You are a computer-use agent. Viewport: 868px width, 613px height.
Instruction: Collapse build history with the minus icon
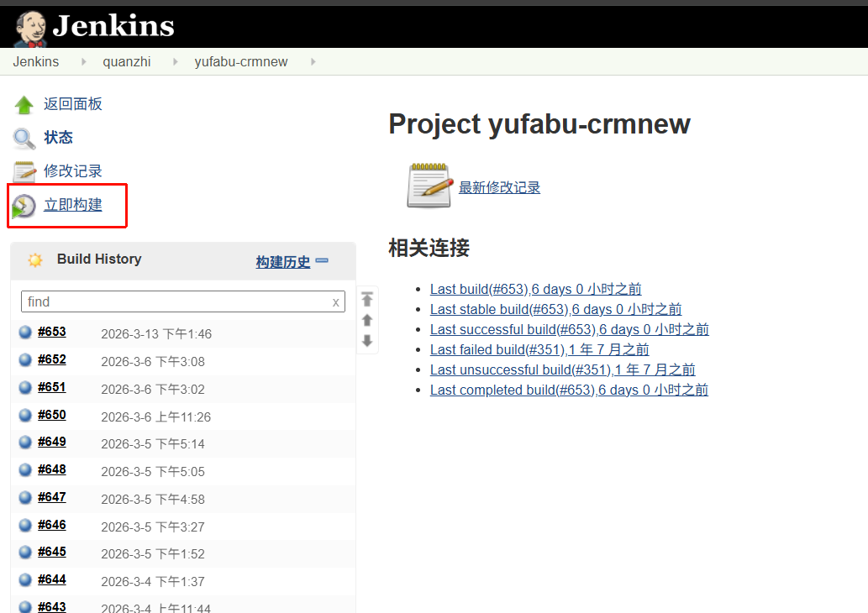coord(322,260)
